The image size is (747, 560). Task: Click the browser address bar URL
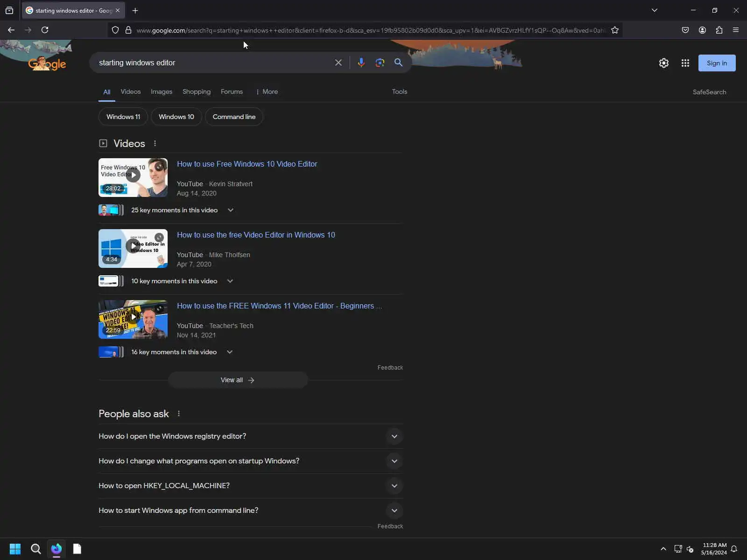coord(370,30)
